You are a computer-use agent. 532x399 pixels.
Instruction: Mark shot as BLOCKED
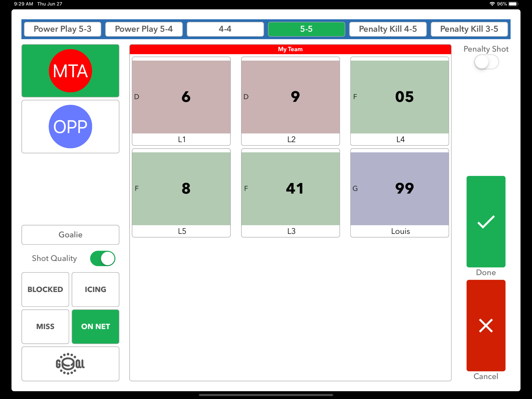[x=45, y=289]
